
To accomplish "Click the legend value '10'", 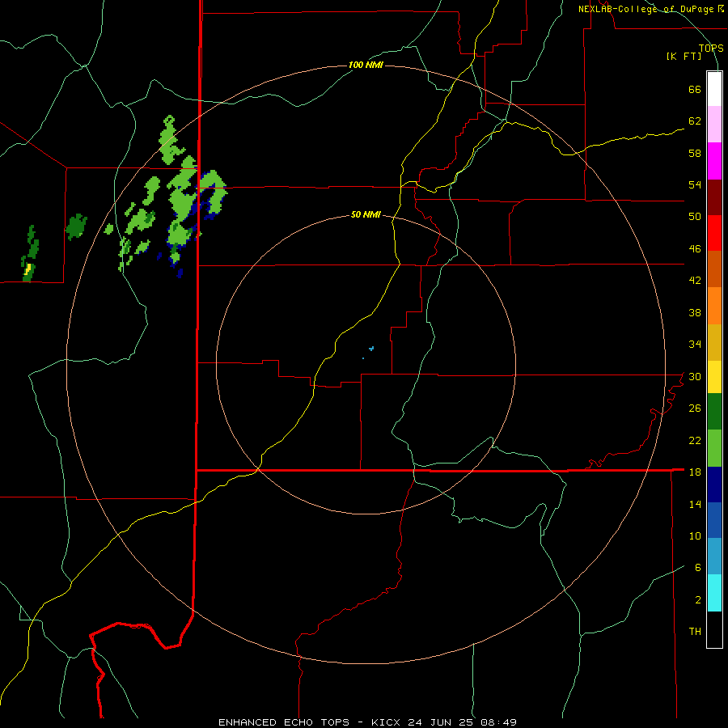I will [695, 535].
